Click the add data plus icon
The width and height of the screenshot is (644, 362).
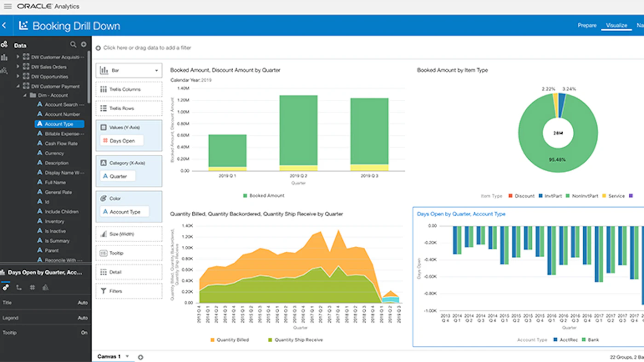[x=83, y=44]
